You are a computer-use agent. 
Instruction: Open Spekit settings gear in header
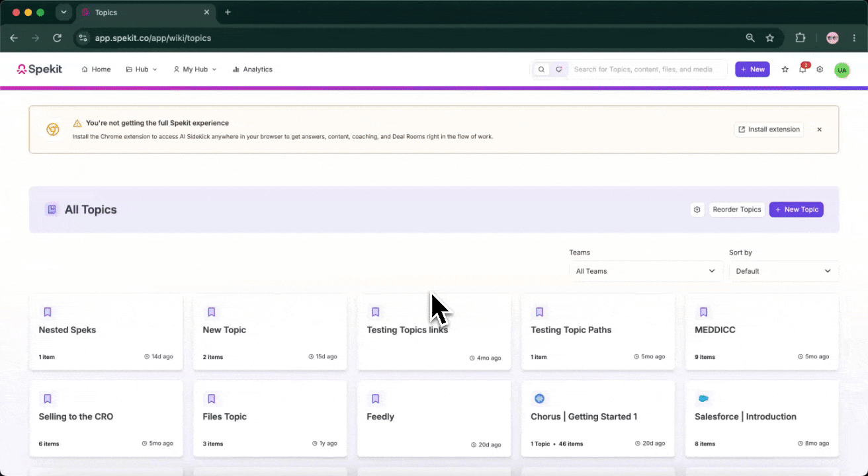pos(820,69)
